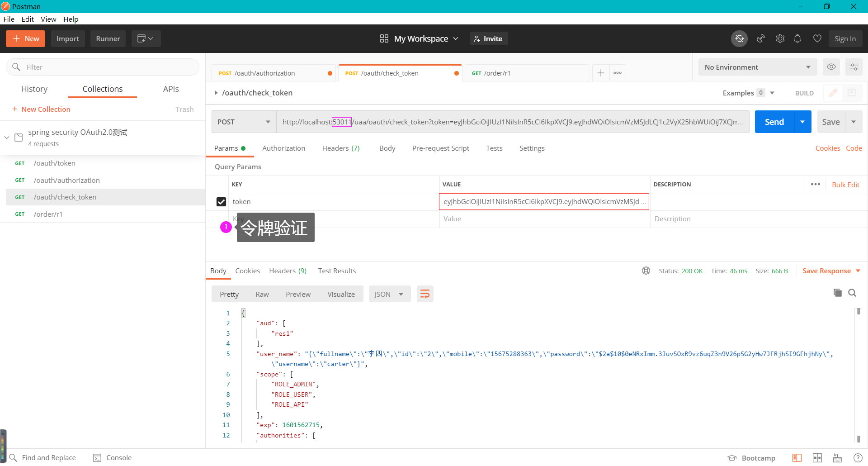
Task: Switch to two-pane layout icon
Action: click(x=797, y=458)
